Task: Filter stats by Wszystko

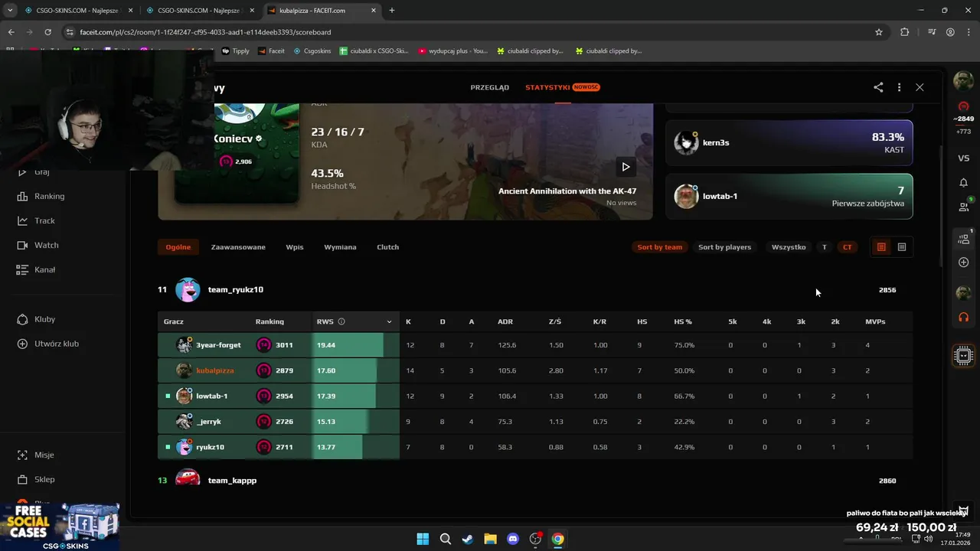Action: 789,247
